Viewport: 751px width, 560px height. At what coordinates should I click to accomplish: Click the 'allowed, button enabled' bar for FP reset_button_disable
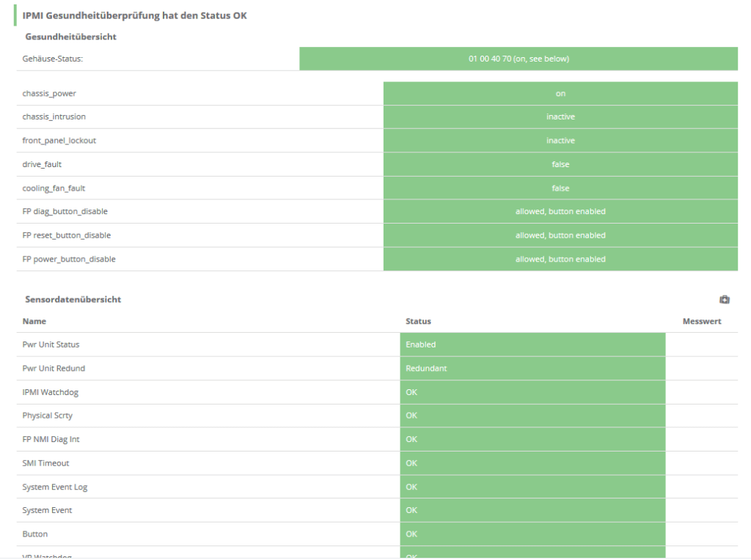[560, 235]
